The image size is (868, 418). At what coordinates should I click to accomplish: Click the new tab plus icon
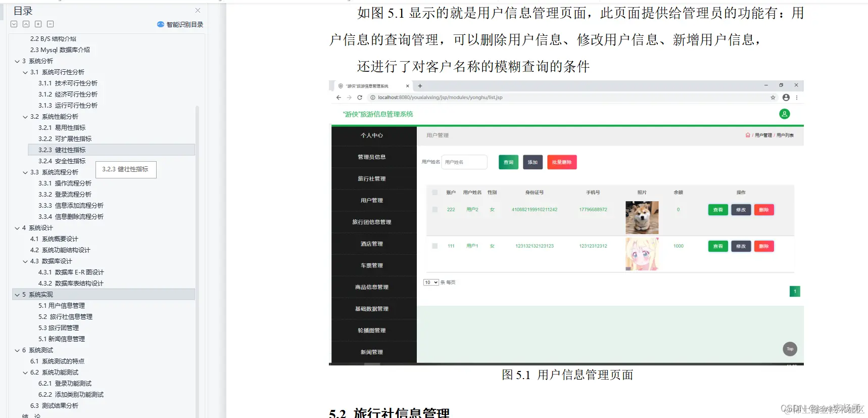point(420,86)
